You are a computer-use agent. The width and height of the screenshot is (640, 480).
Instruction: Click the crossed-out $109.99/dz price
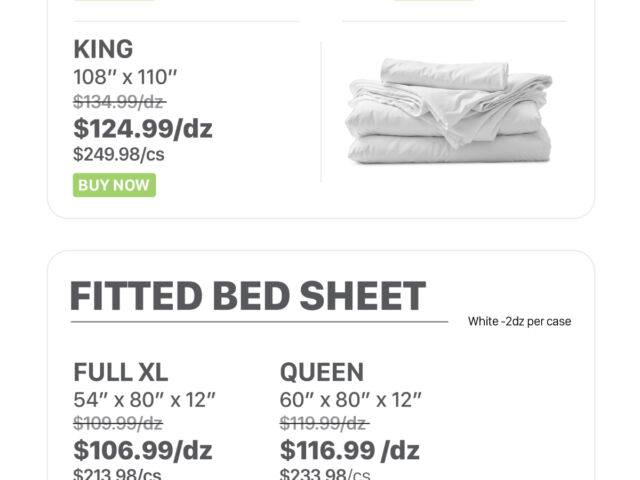point(118,423)
